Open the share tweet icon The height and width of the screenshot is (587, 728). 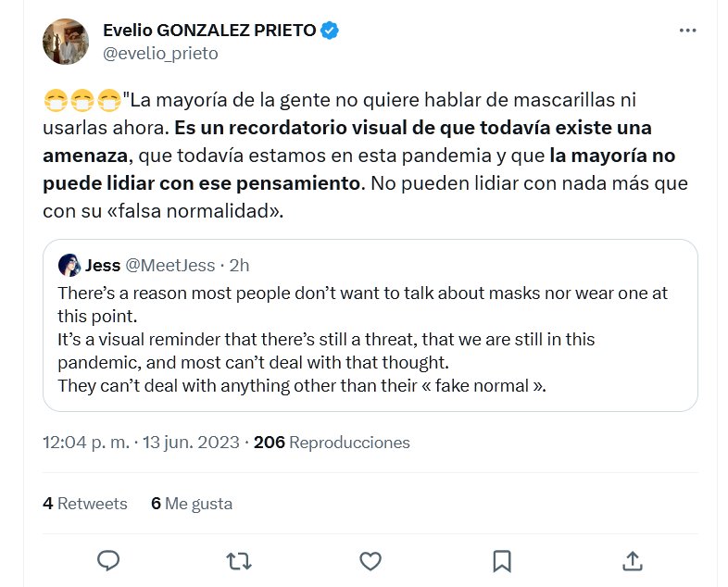[x=633, y=560]
